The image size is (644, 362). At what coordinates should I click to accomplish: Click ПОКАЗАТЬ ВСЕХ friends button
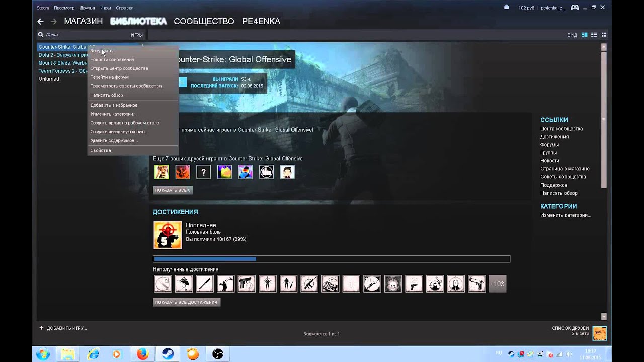point(173,190)
